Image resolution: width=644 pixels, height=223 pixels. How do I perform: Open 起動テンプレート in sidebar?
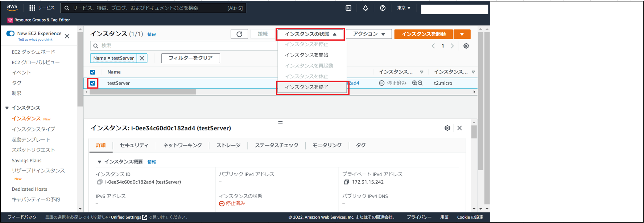pos(31,140)
